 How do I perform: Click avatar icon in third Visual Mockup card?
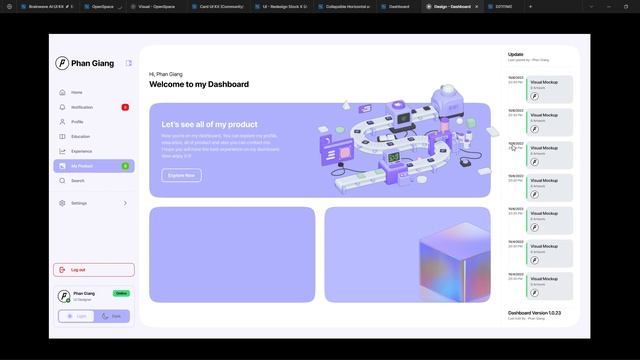point(534,162)
